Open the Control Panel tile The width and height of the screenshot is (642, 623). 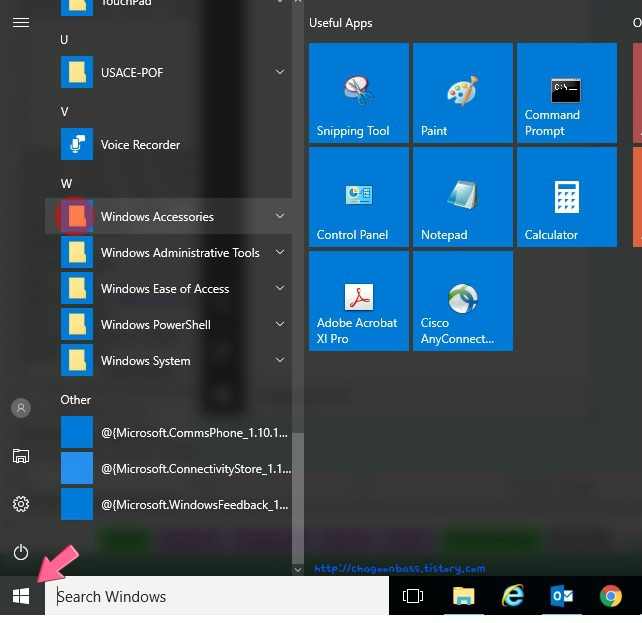tap(359, 197)
